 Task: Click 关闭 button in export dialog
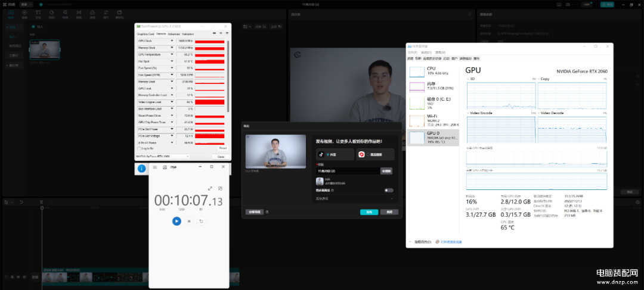pyautogui.click(x=389, y=212)
